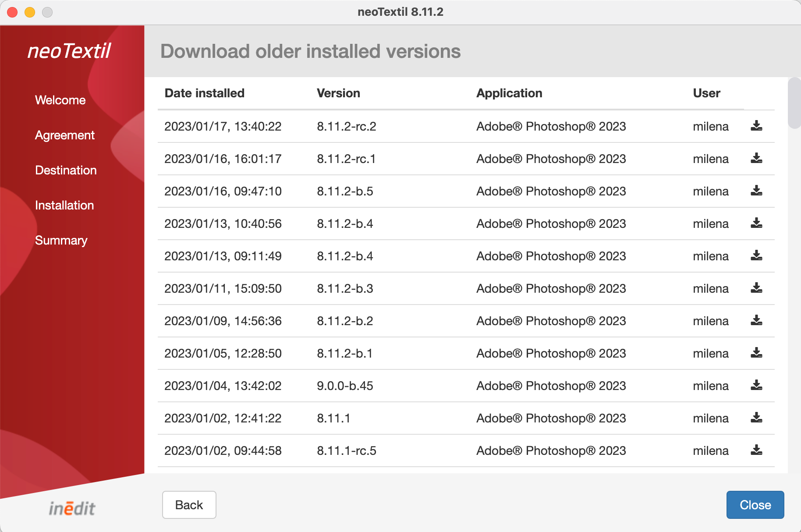Select the date 2023/01/04, 13:42:02
The image size is (801, 532).
point(223,386)
